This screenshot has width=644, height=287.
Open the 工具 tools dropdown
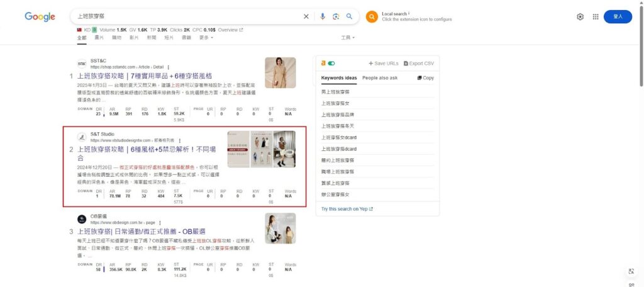click(x=347, y=37)
